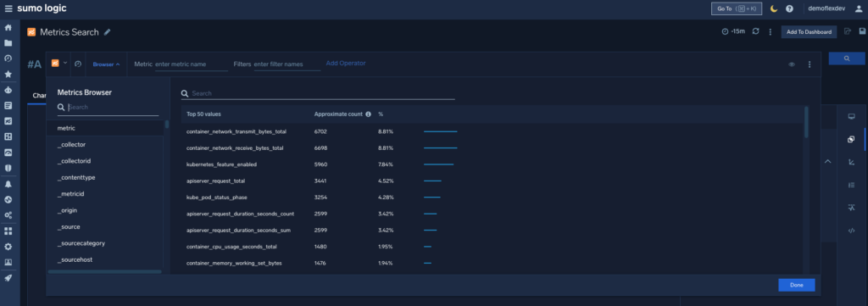Open Recents clock icon in sidebar
This screenshot has width=868, height=306.
coord(8,58)
